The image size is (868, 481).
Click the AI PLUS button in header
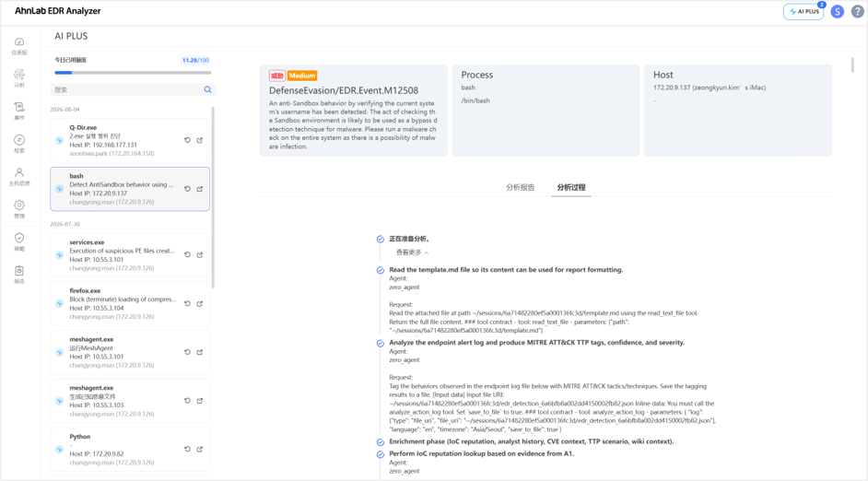[803, 11]
